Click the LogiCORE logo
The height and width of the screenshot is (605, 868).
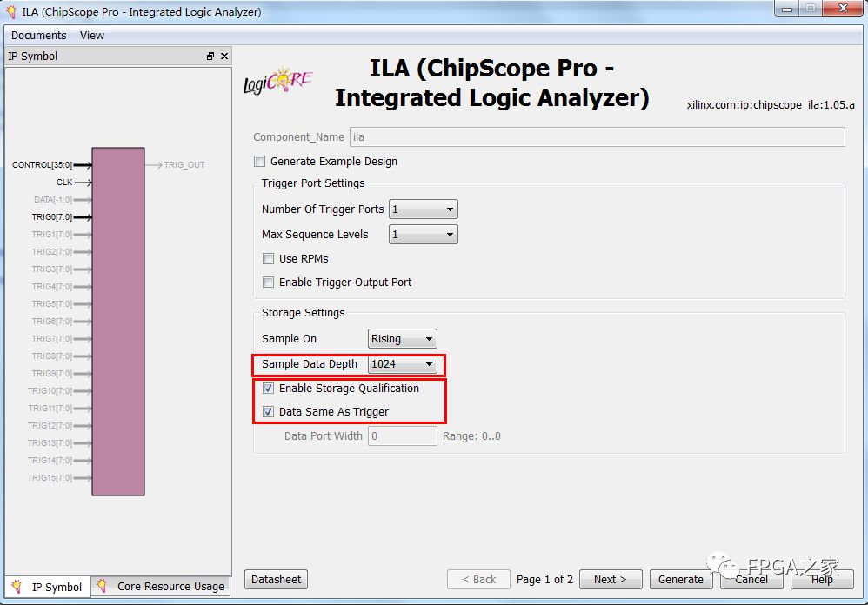point(278,81)
